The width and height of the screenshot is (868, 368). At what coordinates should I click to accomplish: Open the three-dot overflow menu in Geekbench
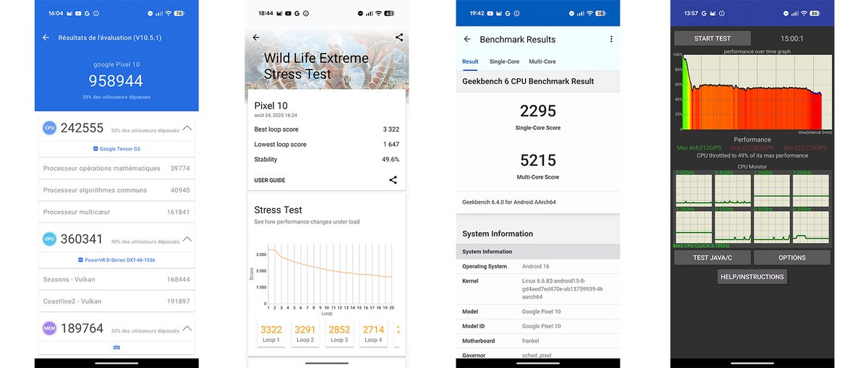tap(611, 39)
